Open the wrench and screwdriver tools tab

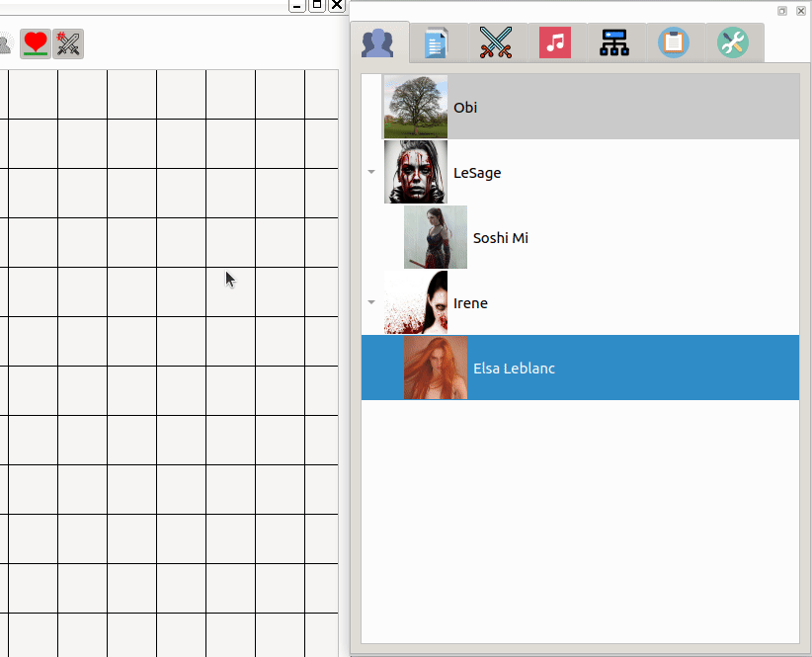pos(733,43)
